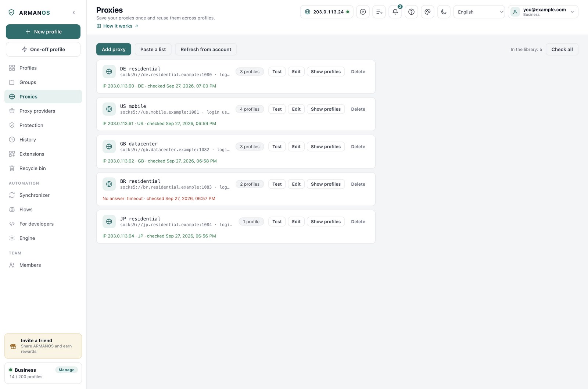Delete the JP residential proxy

(358, 222)
